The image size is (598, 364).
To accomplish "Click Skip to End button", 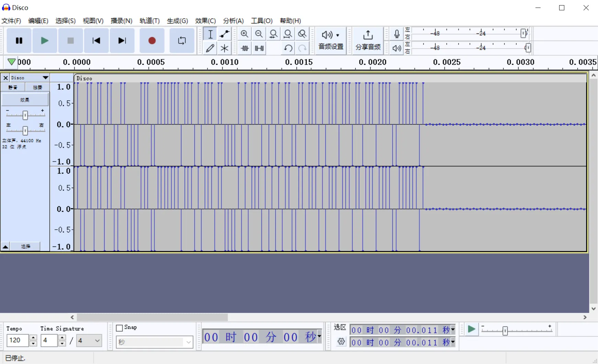I will click(x=122, y=41).
